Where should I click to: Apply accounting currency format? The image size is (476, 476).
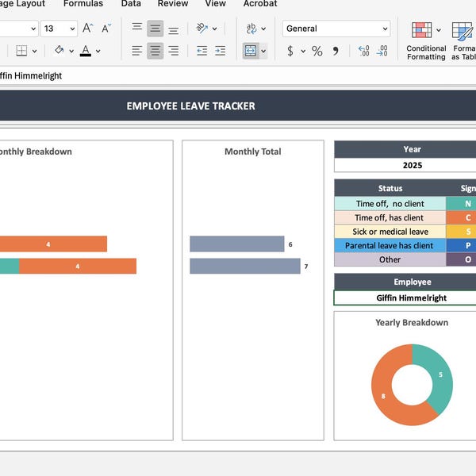pyautogui.click(x=290, y=51)
